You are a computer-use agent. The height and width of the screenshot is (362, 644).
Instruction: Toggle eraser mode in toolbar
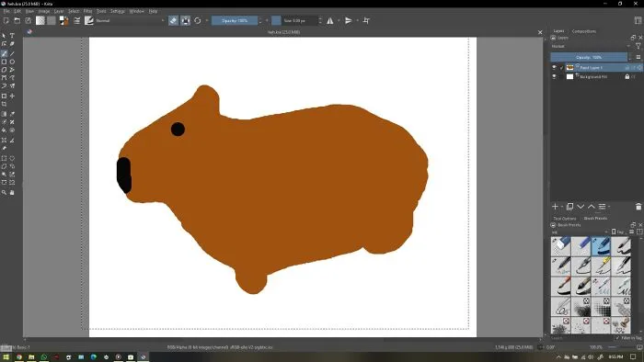coord(173,20)
